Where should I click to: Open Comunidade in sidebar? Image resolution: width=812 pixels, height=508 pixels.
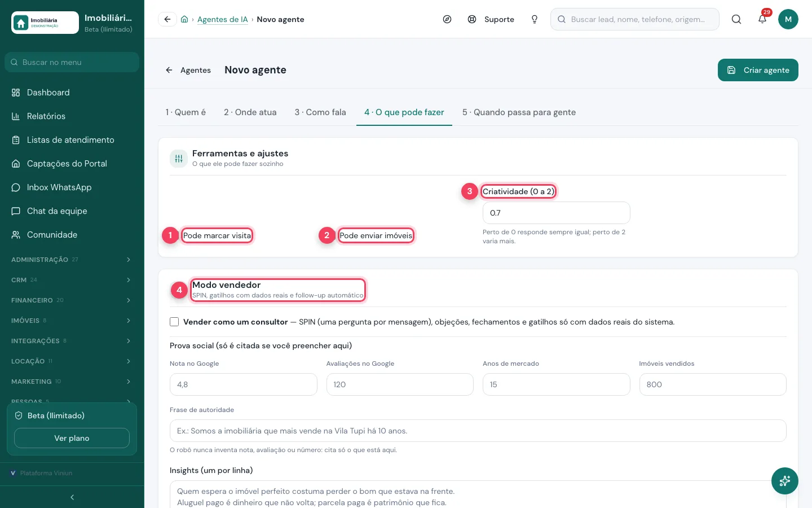72,235
